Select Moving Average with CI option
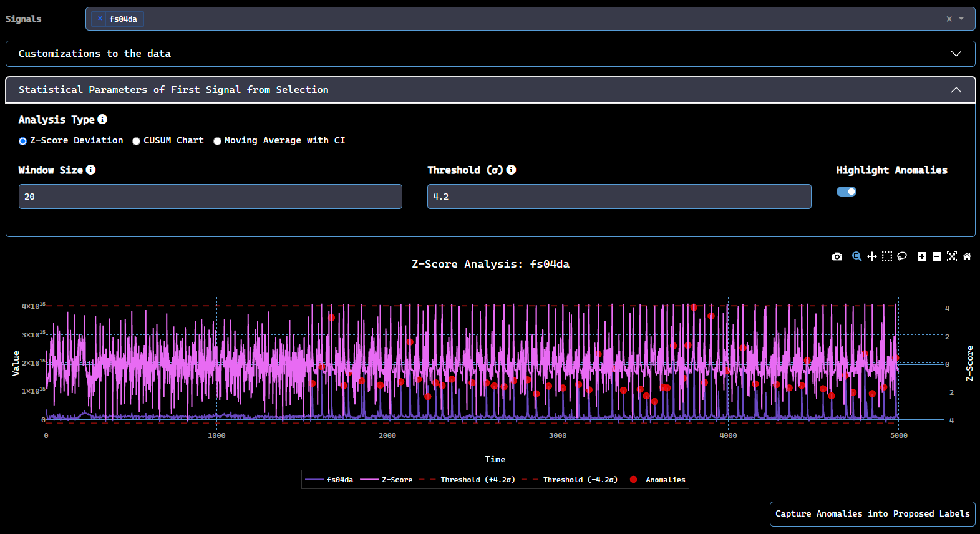Screen dimensions: 980x534 click(217, 141)
